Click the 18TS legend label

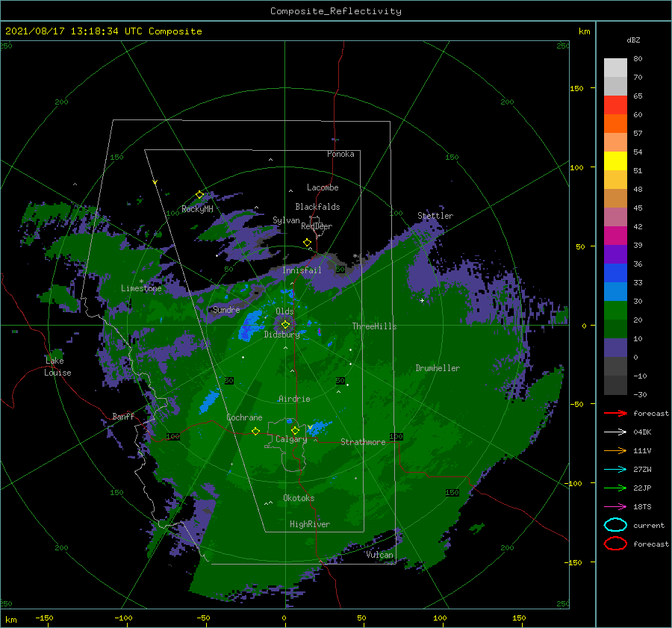pos(642,507)
